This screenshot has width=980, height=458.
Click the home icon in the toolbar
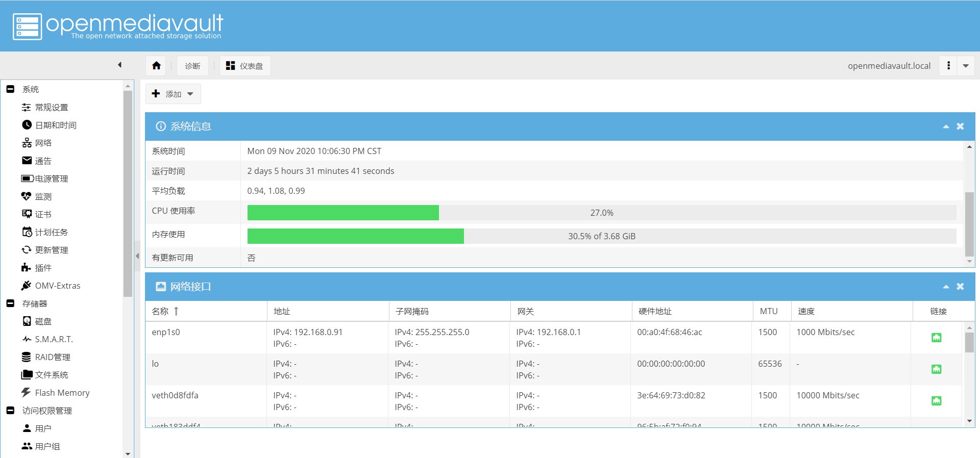156,66
